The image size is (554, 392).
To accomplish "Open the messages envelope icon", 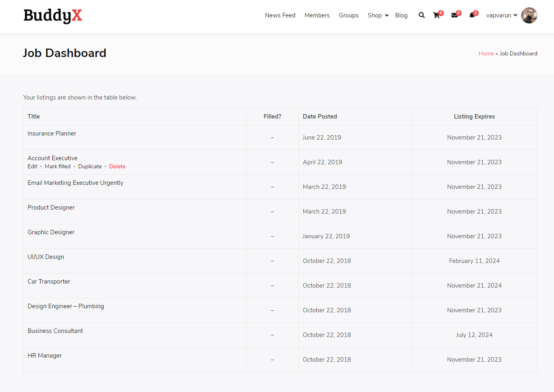I will [x=454, y=15].
